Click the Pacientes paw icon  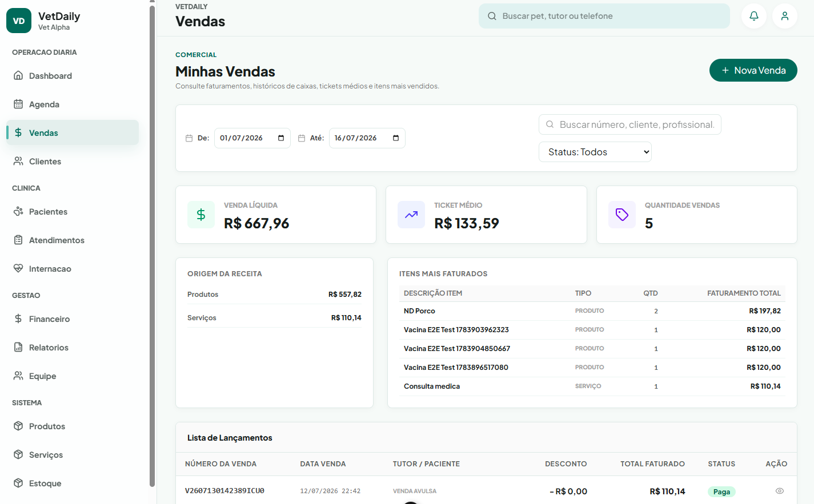pos(18,211)
